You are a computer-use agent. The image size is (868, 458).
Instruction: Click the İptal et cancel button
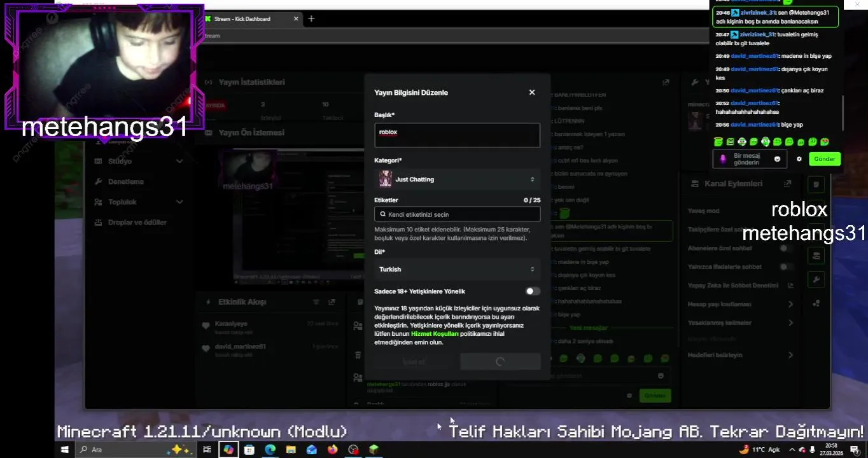[414, 362]
